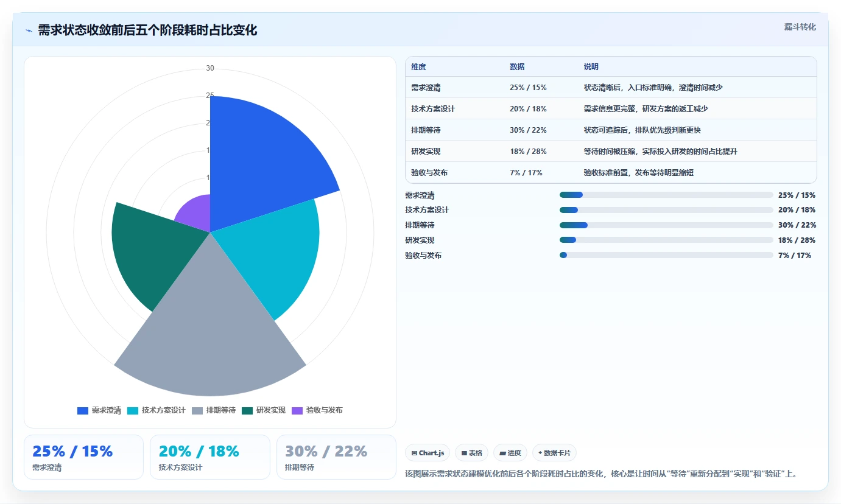Image resolution: width=841 pixels, height=504 pixels.
Task: Click description '状态可追踪后，排队优先级判断更快'
Action: click(642, 130)
